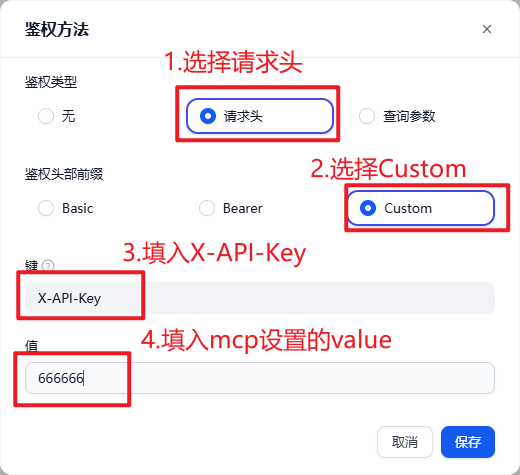Choose the 查询参数 radio option

pyautogui.click(x=367, y=116)
